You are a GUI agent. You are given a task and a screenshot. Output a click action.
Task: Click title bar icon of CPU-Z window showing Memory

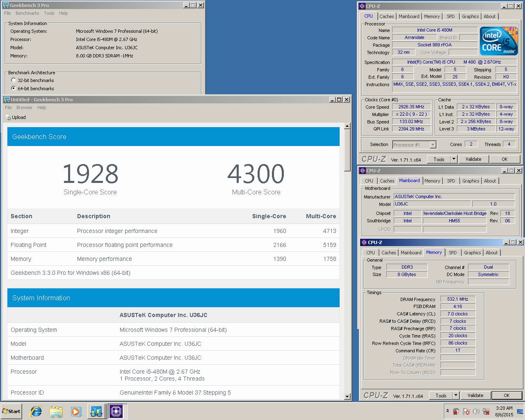(x=364, y=242)
